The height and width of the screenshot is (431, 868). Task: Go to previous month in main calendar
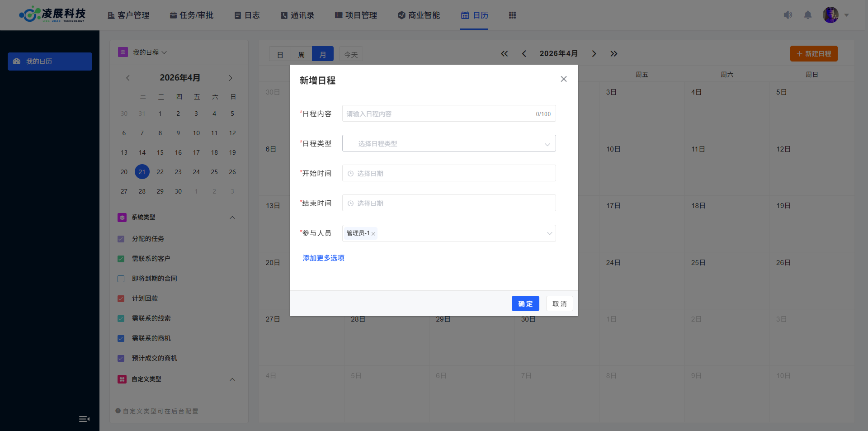click(524, 54)
